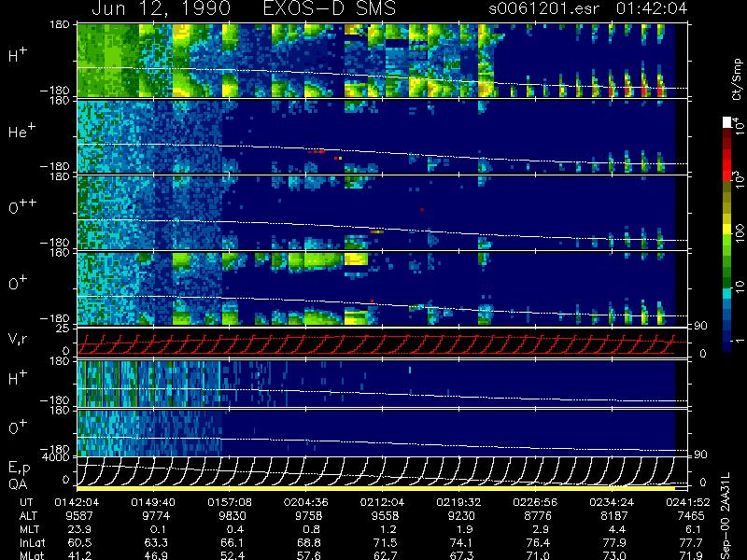Click the 'QA' row label

18,483
